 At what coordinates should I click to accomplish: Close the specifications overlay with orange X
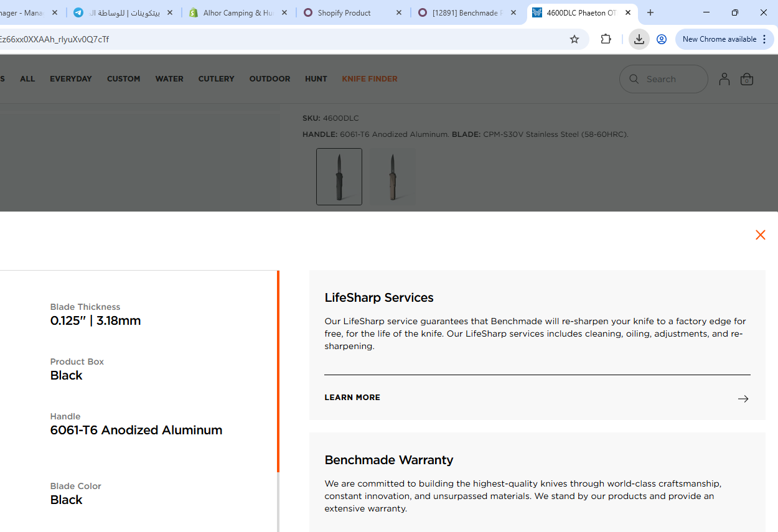click(x=760, y=235)
